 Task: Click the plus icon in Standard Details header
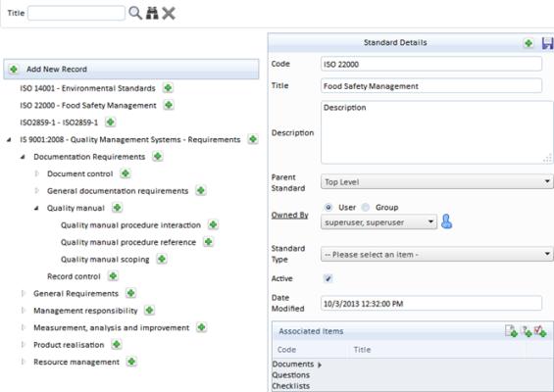click(x=529, y=43)
